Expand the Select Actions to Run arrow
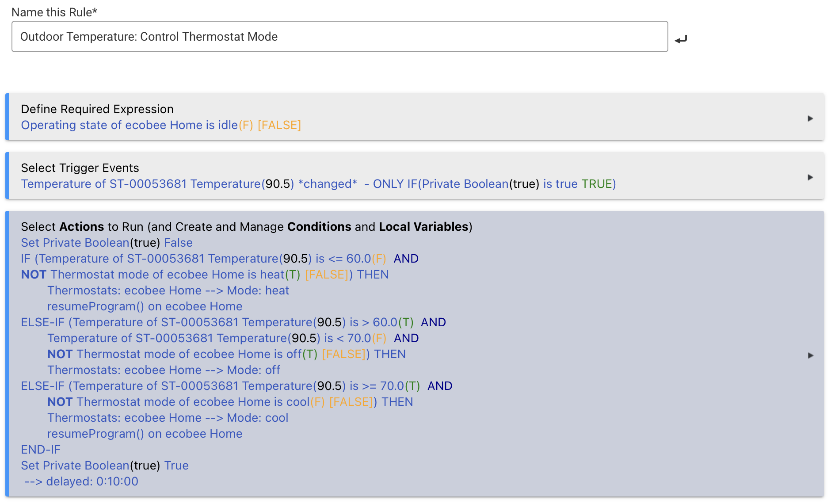Screen dimensions: 831x504 tap(810, 355)
